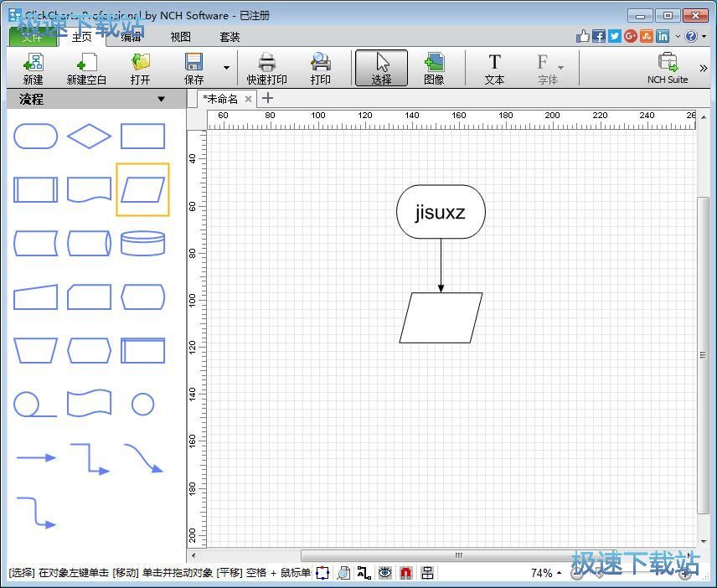Image resolution: width=717 pixels, height=588 pixels.
Task: Open NCH Suite from the toolbar
Action: coord(667,68)
